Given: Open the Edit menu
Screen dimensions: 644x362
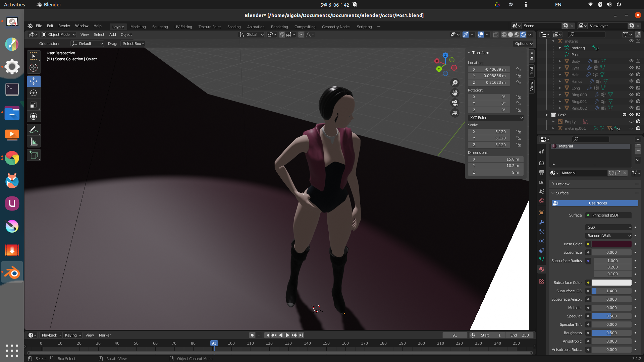Looking at the screenshot, I should pos(50,26).
